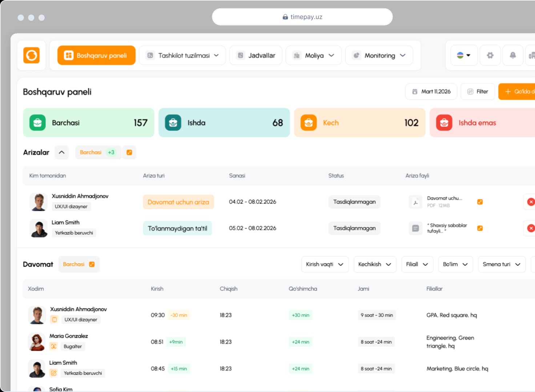Click the To'lanmaydigan ta'til tag
Viewport: 535px width, 392px height.
pos(177,228)
